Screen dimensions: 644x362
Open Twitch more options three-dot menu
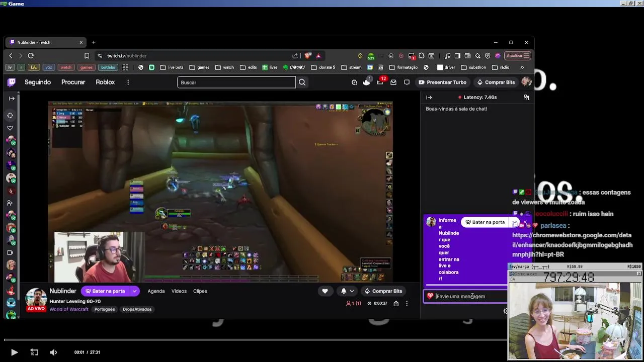(x=128, y=82)
